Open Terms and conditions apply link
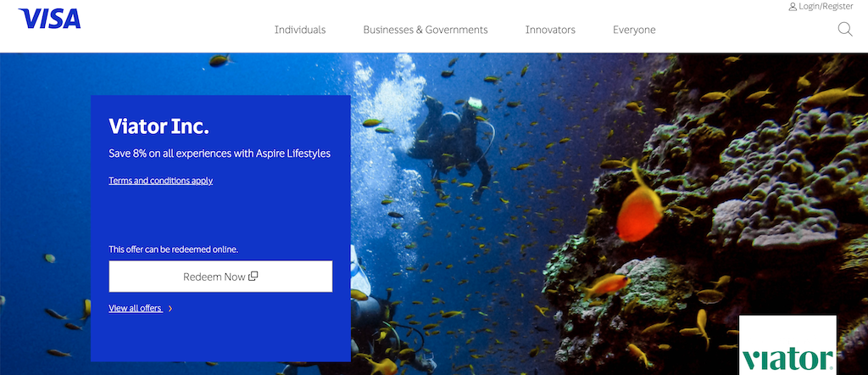This screenshot has width=868, height=375. tap(160, 181)
